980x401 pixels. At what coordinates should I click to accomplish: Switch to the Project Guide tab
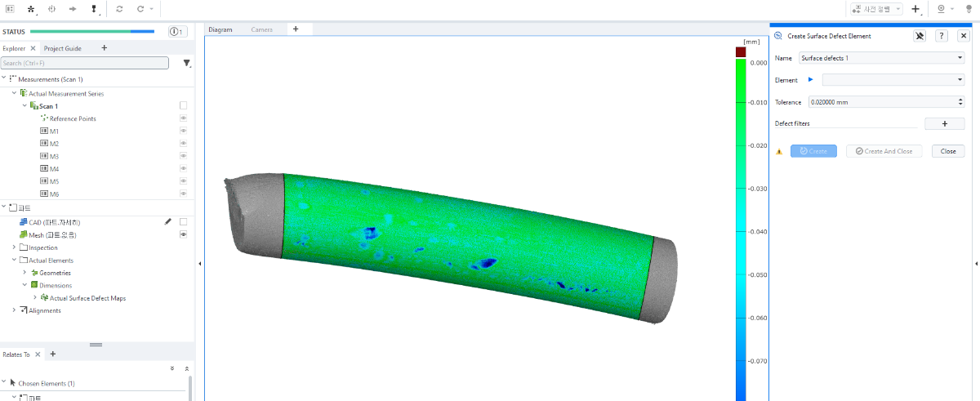(63, 48)
